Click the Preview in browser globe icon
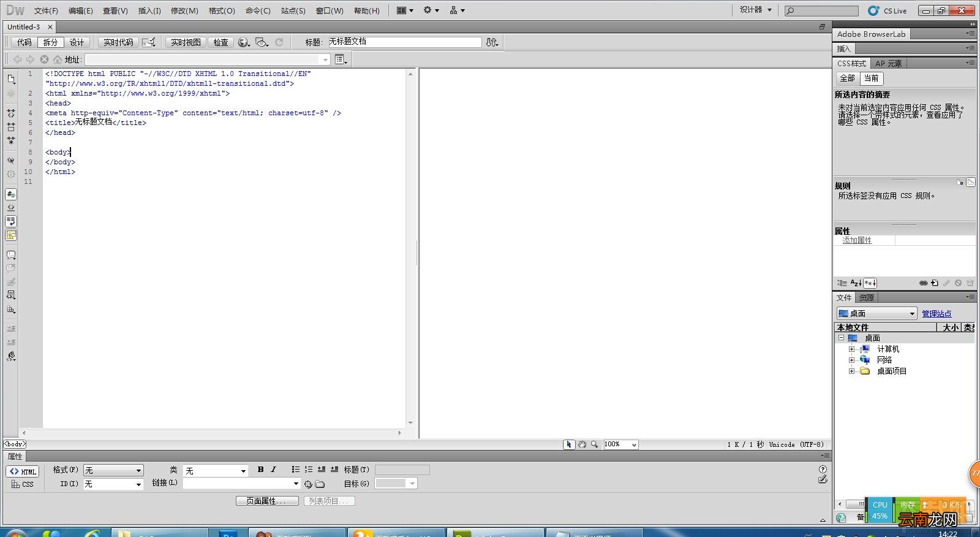980x537 pixels. tap(244, 42)
